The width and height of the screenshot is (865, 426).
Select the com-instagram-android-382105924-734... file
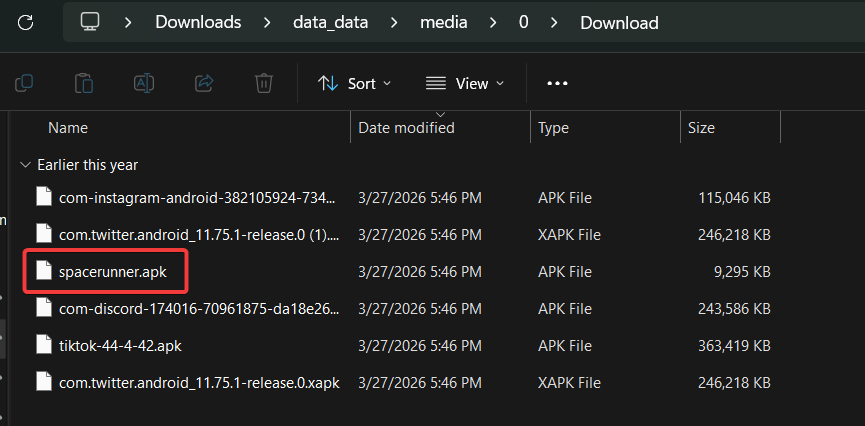(x=197, y=198)
